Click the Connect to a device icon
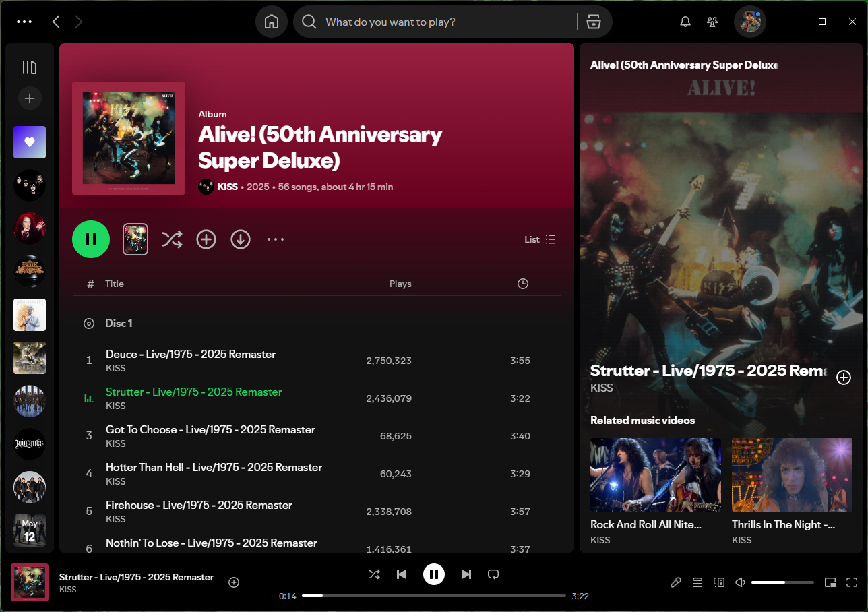 coord(719,582)
